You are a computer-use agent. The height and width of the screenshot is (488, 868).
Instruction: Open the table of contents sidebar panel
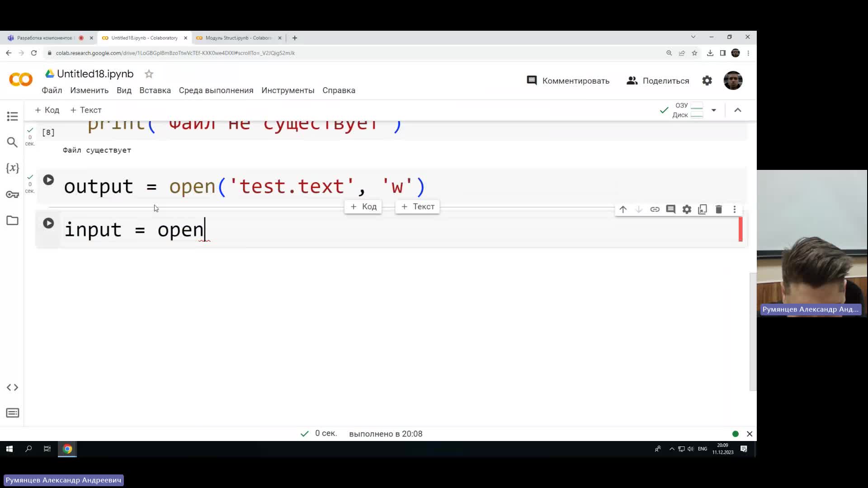click(12, 116)
